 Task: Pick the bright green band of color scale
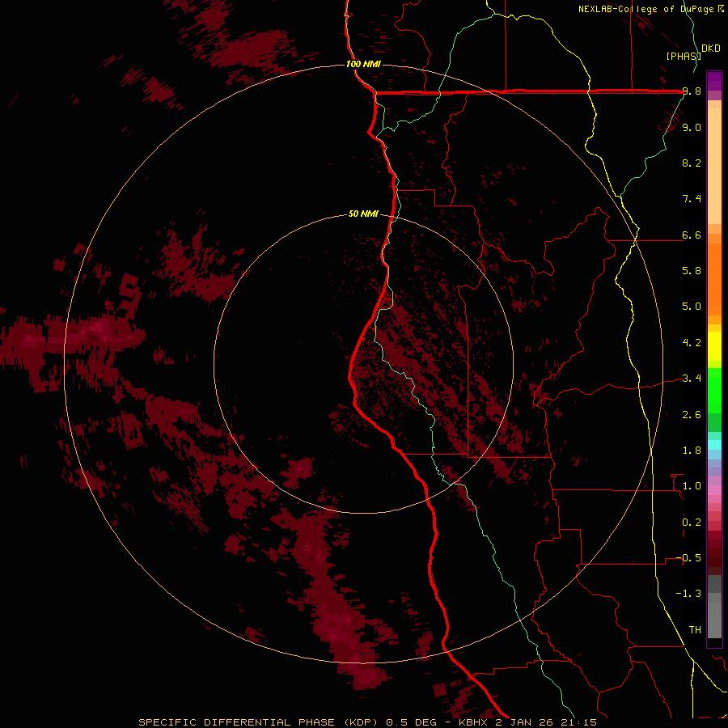714,391
